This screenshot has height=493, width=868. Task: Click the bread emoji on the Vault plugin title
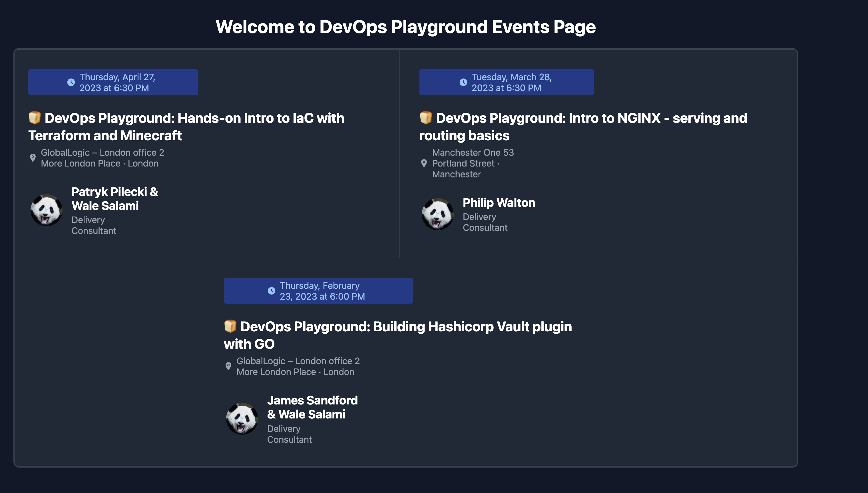point(230,326)
